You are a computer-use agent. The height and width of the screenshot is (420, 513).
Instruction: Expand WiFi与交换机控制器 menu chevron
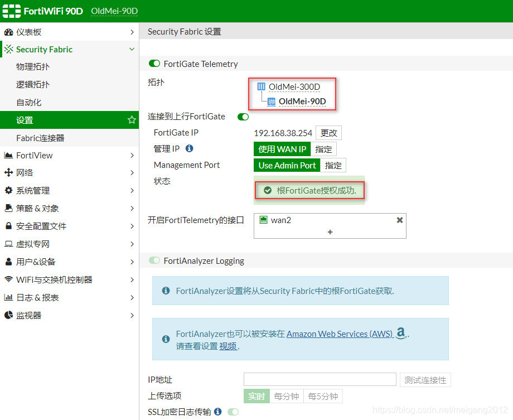tap(132, 279)
